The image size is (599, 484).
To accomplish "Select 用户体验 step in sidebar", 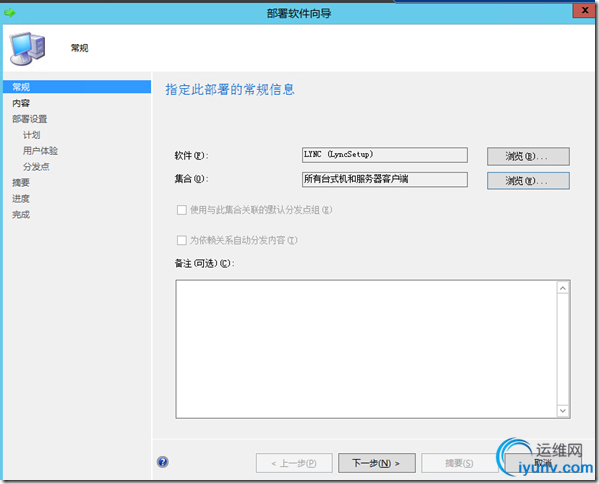I will pyautogui.click(x=40, y=151).
